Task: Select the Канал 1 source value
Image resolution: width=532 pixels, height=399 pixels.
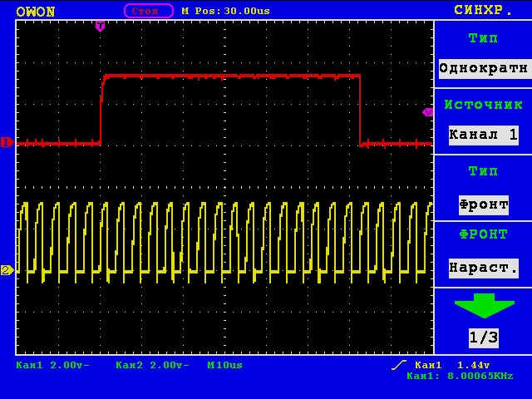Action: tap(484, 135)
